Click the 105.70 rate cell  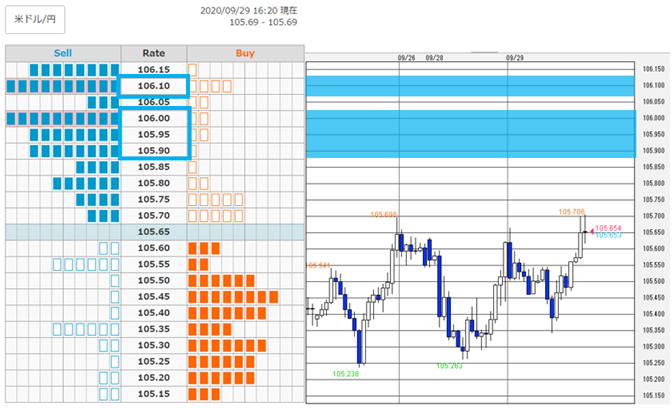click(154, 216)
